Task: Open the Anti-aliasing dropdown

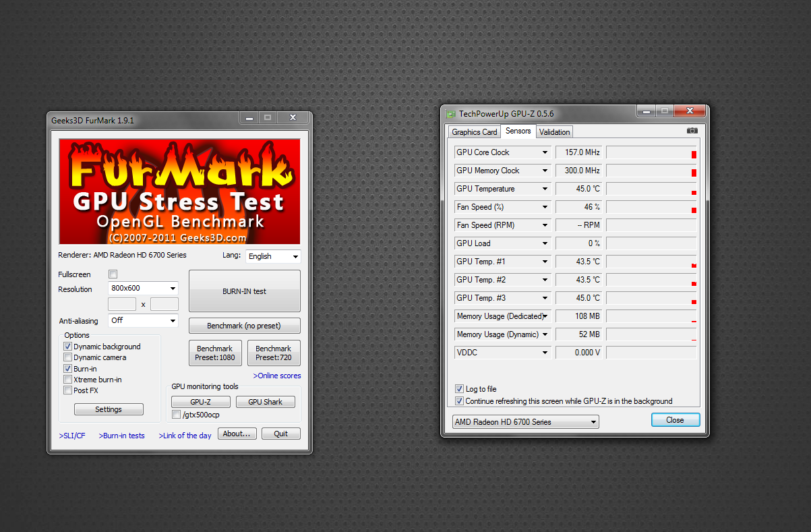Action: pyautogui.click(x=143, y=321)
